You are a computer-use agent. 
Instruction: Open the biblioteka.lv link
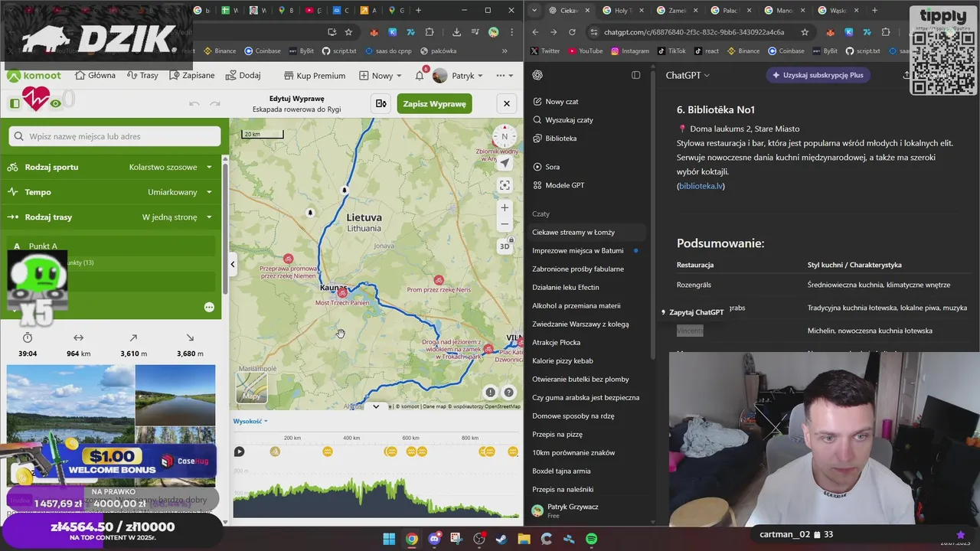[701, 186]
